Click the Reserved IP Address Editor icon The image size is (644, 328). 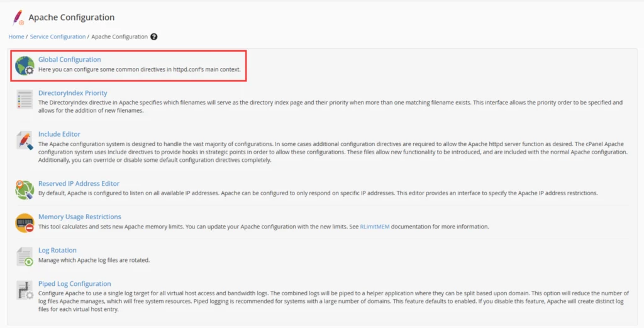point(25,190)
